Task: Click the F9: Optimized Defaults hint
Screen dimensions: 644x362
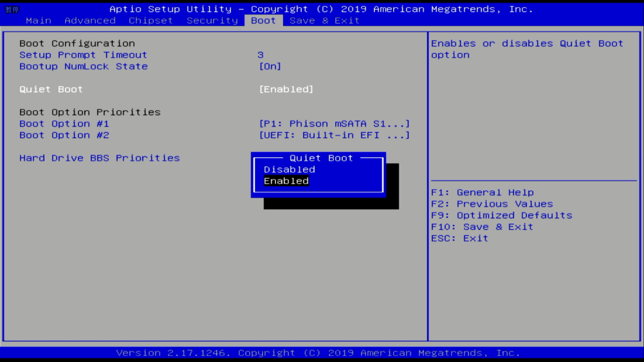Action: pos(501,216)
